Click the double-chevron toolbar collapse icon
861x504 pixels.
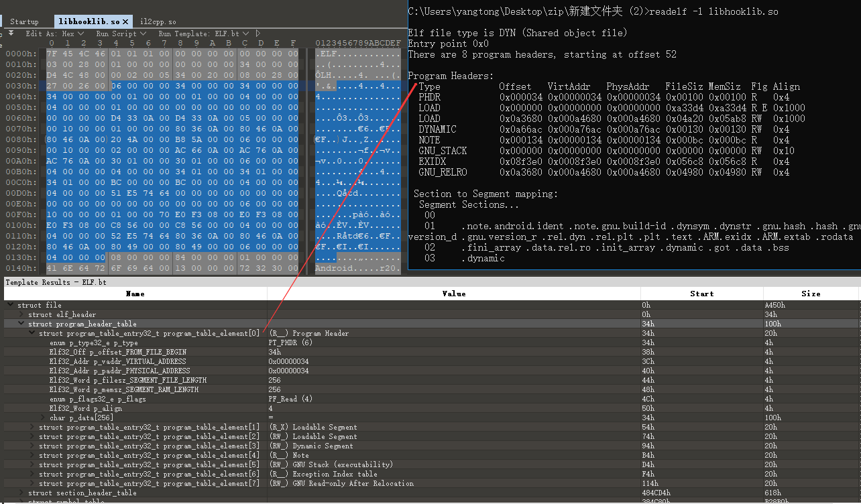(10, 33)
